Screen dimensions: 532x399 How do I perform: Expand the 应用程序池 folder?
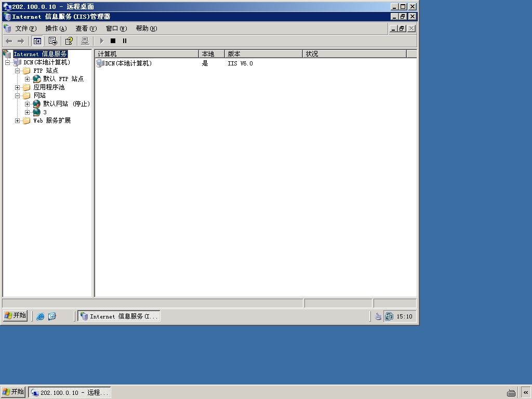[x=17, y=87]
